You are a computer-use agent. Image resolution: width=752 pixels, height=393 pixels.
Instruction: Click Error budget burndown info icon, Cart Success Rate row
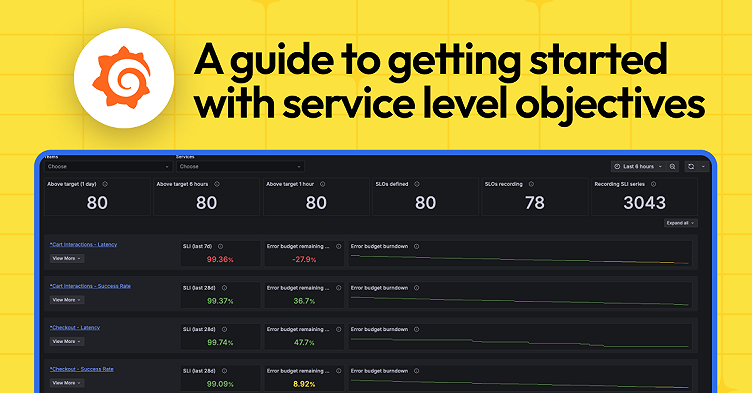(x=416, y=288)
